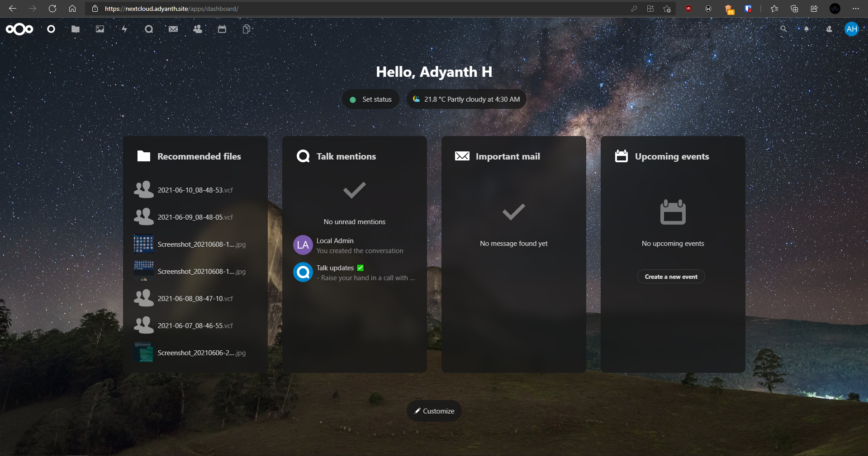Open the Talk updates conversation
This screenshot has height=456, width=868.
point(354,273)
